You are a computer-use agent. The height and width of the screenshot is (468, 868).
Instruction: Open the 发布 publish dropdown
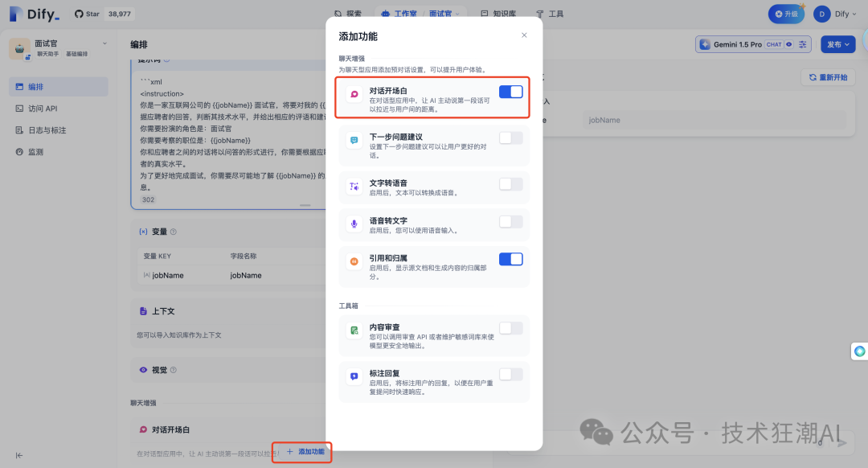click(838, 44)
